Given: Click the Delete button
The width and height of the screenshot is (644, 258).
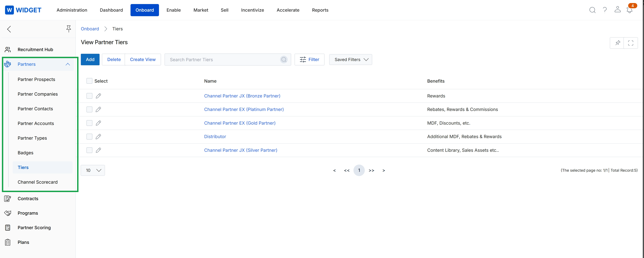Looking at the screenshot, I should (x=114, y=60).
